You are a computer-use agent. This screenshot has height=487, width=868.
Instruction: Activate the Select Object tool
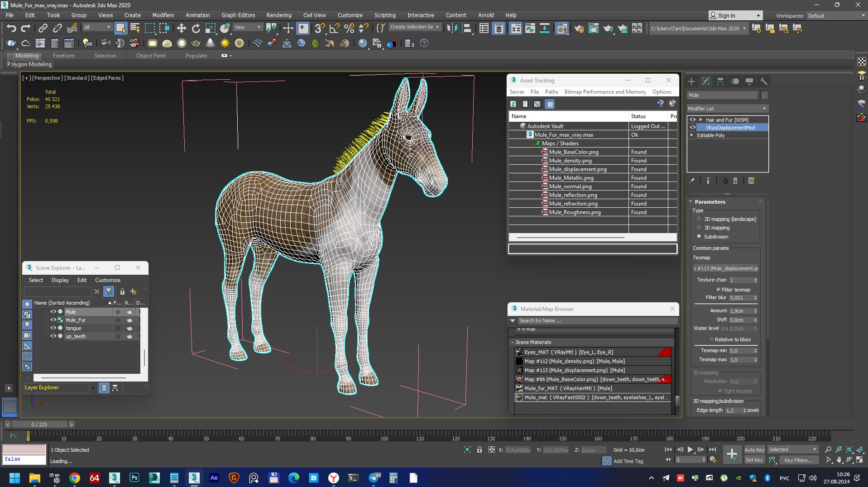tap(120, 29)
